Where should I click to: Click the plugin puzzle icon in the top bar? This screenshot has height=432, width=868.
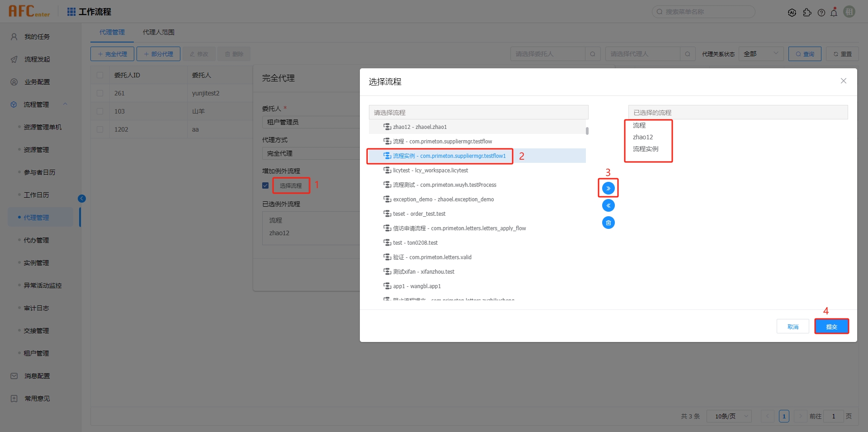point(807,12)
